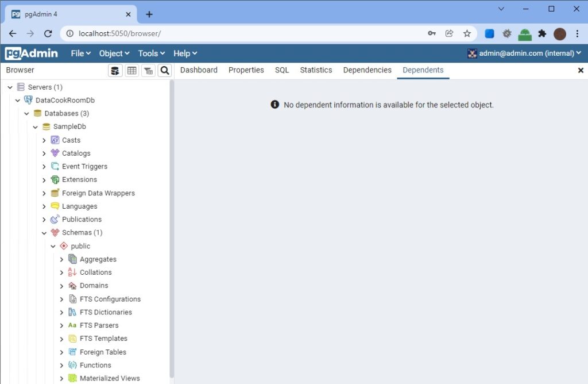Open the Help menu
The height and width of the screenshot is (384, 588).
point(185,53)
